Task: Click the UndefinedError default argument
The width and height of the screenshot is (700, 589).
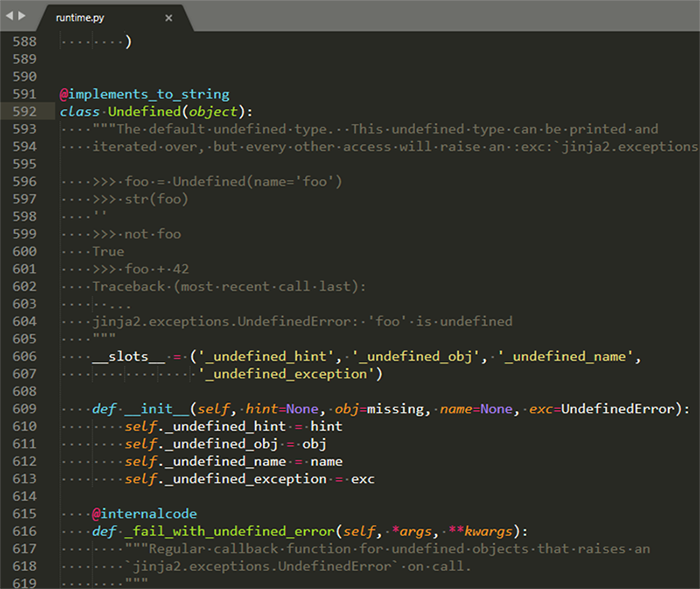Action: 619,409
